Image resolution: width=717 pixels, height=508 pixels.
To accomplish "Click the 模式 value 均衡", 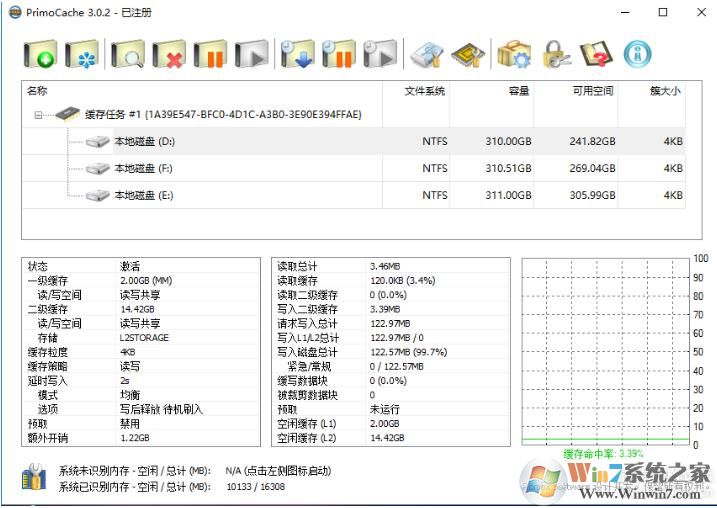I will pos(130,395).
